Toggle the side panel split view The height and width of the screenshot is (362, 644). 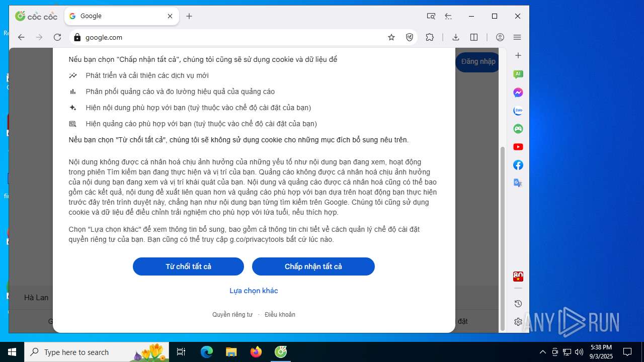474,37
